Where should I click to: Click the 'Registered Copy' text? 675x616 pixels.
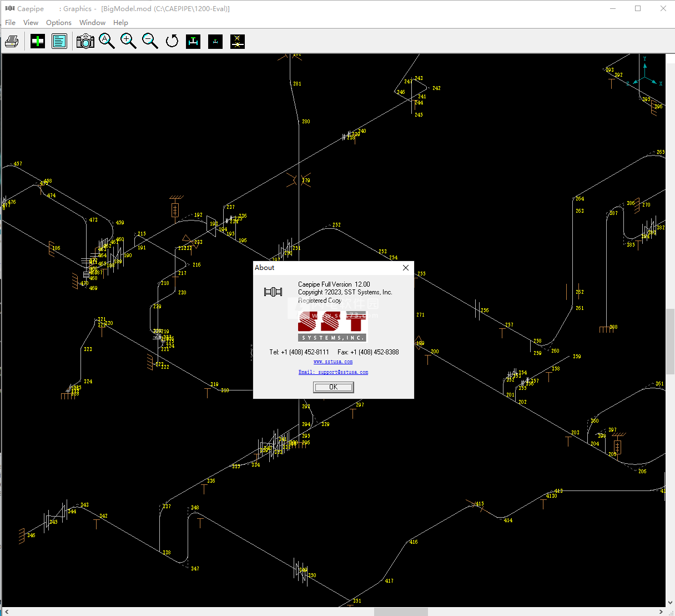click(x=320, y=301)
